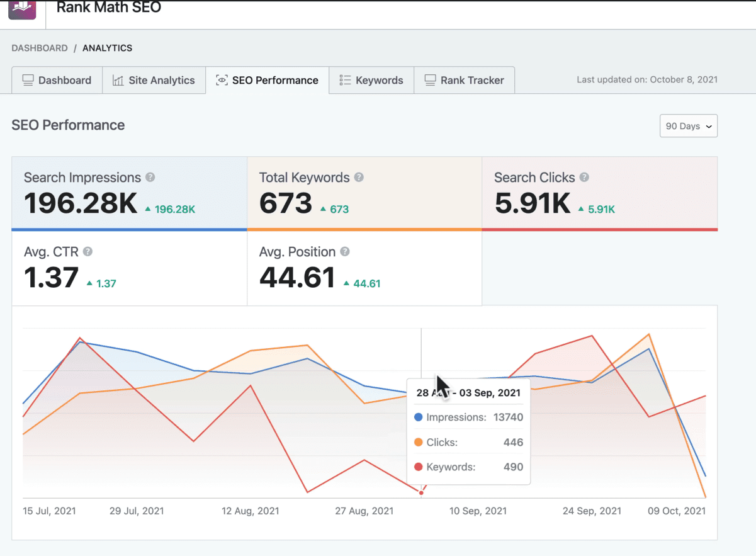Select the SEO Performance tab
The width and height of the screenshot is (756, 556).
[x=268, y=80]
